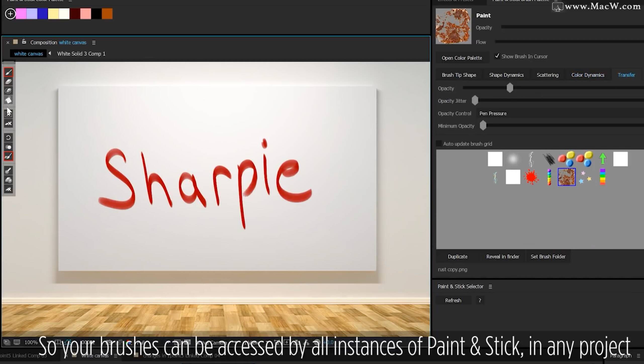Open the Opacity Control dropdown showing Pen Pressure

click(x=493, y=113)
